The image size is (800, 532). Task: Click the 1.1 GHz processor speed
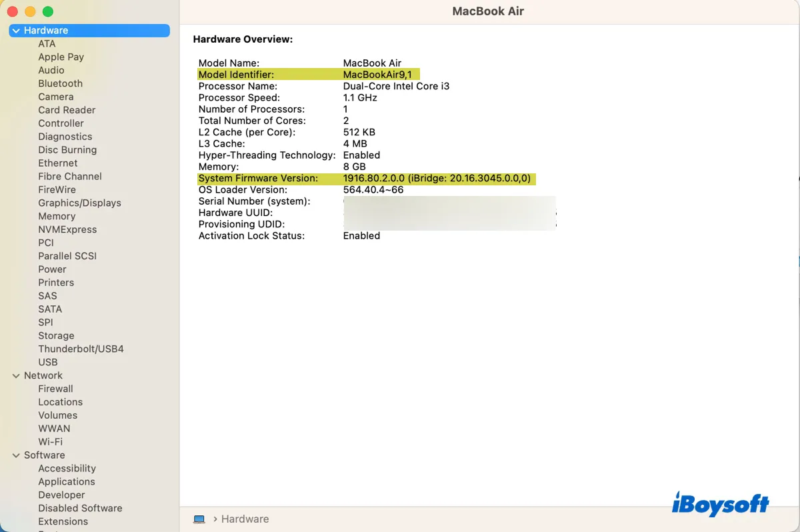coord(360,97)
